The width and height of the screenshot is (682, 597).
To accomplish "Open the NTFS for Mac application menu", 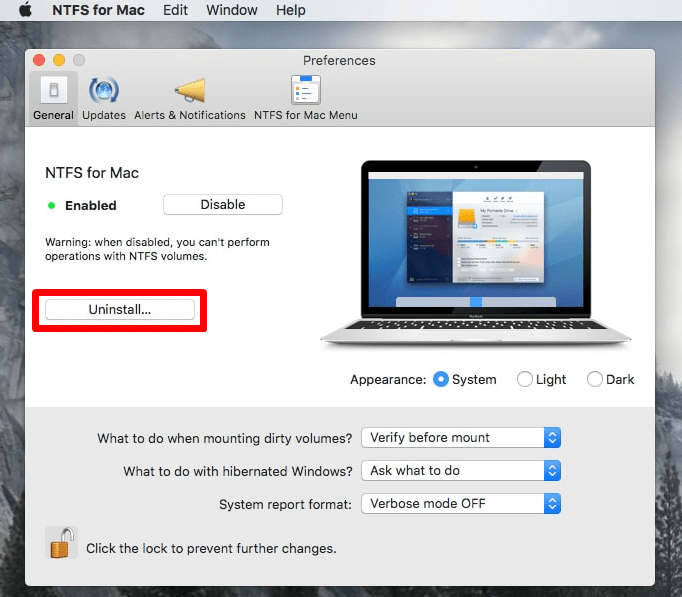I will (x=98, y=10).
